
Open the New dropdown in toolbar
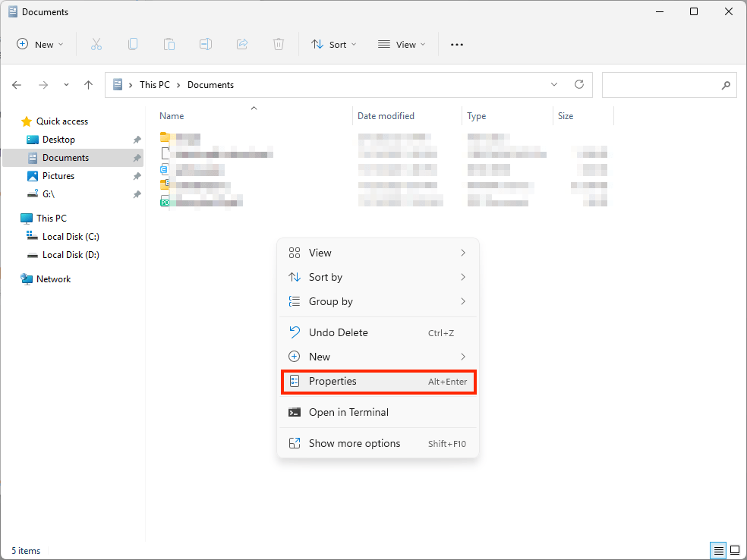[x=40, y=45]
